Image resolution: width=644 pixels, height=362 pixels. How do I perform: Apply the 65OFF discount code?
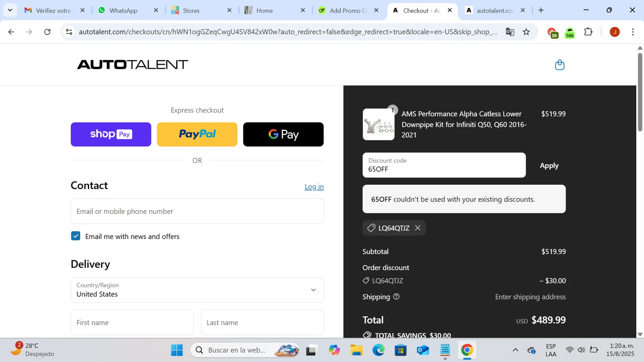[x=549, y=166]
